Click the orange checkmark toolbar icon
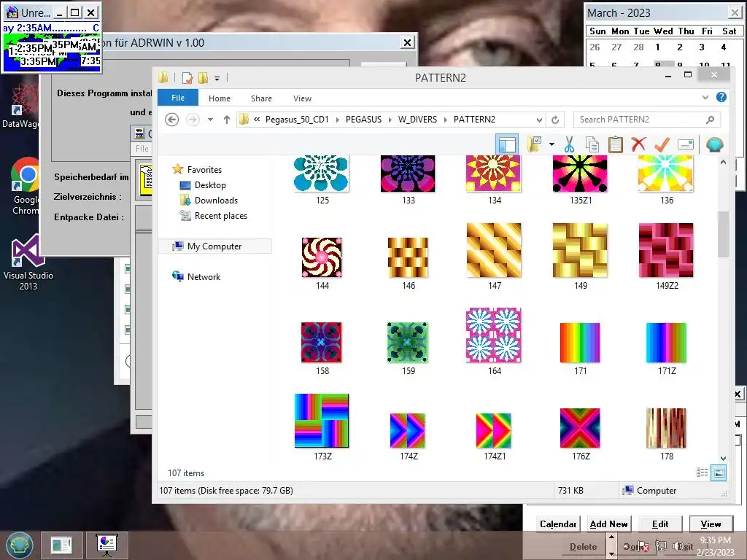The width and height of the screenshot is (747, 560). coord(662,144)
